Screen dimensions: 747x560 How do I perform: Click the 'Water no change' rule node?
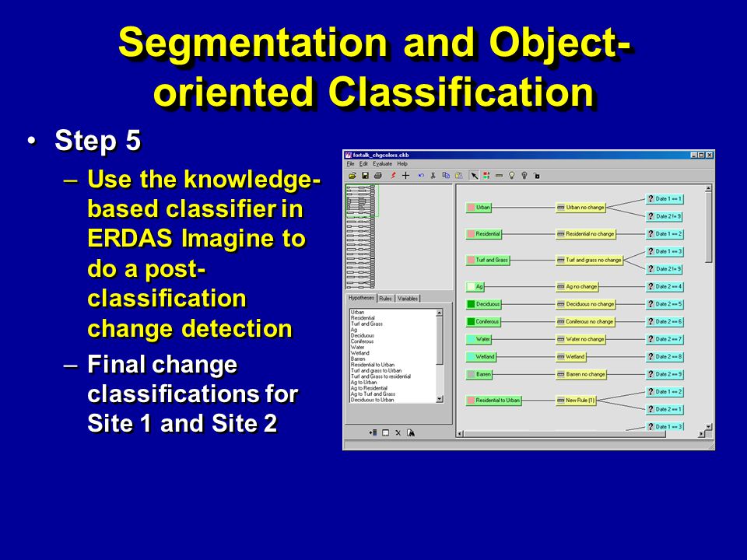(580, 340)
